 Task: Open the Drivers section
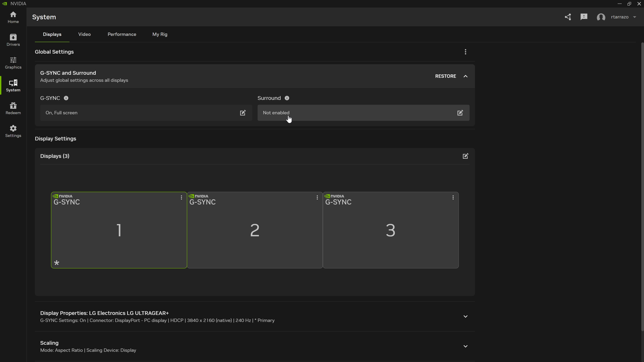(13, 40)
